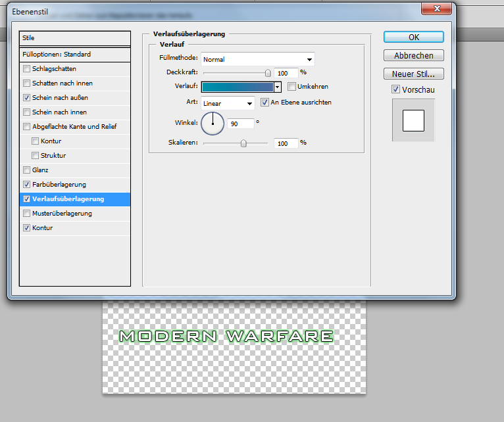Click the Winkel value field showing 90
Viewport: 504px width, 422px height.
[241, 124]
